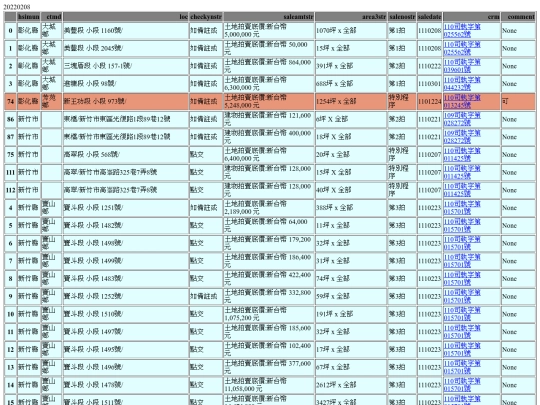Click the checkynstr column header

(206, 17)
